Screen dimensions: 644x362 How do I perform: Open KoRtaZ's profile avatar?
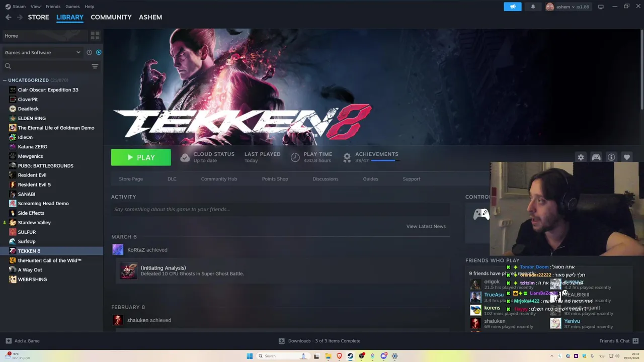point(118,250)
